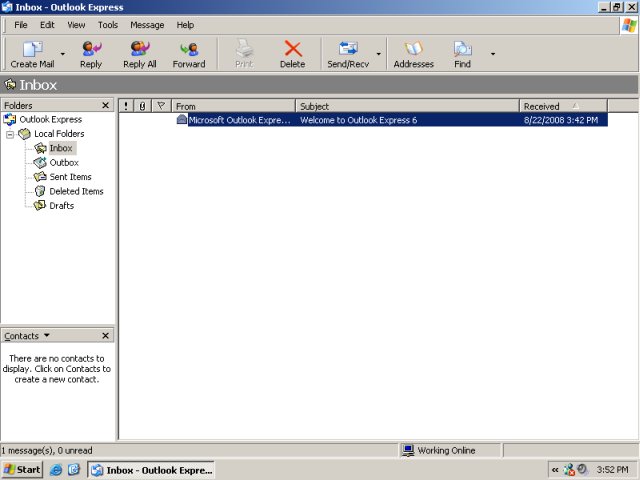Viewport: 640px width, 480px height.
Task: Launch Outlook Express from Quick Launch
Action: pyautogui.click(x=74, y=470)
